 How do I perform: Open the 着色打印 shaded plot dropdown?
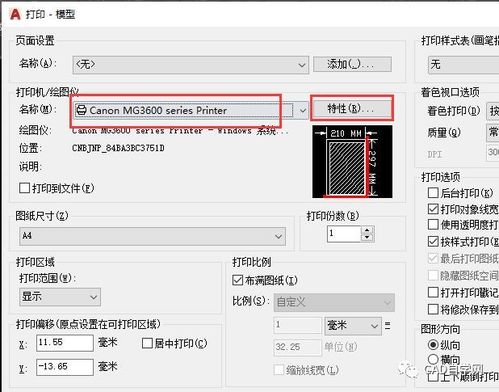click(493, 111)
